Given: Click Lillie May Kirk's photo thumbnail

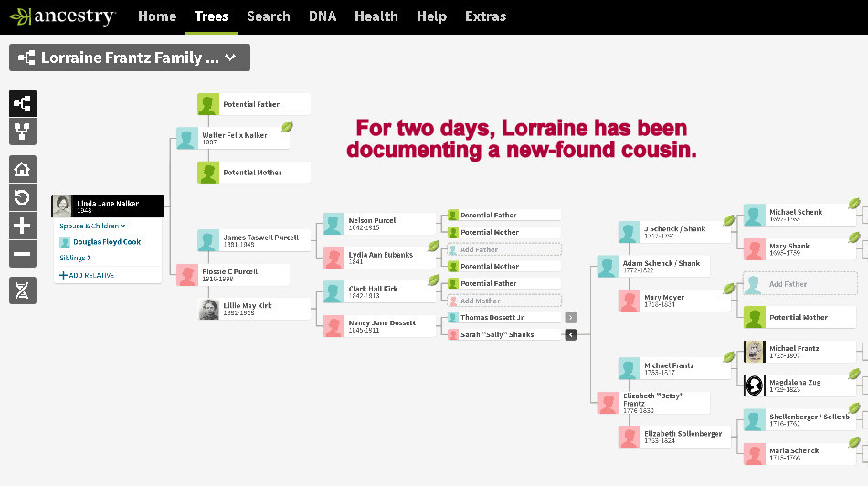Looking at the screenshot, I should tap(209, 309).
